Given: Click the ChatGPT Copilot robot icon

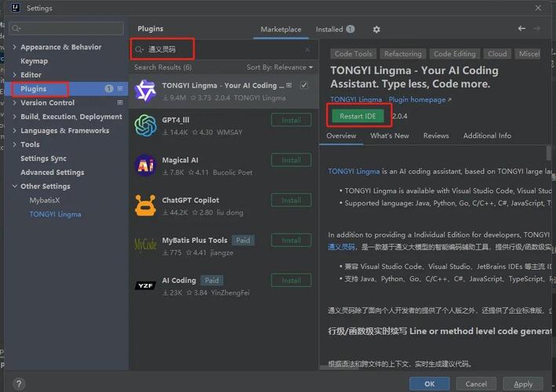Looking at the screenshot, I should [145, 205].
